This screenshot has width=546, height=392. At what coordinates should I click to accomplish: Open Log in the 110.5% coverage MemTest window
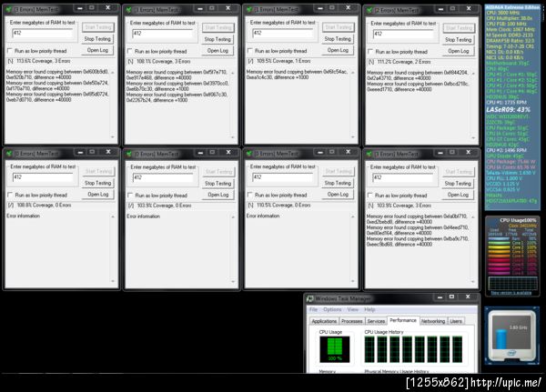point(338,195)
